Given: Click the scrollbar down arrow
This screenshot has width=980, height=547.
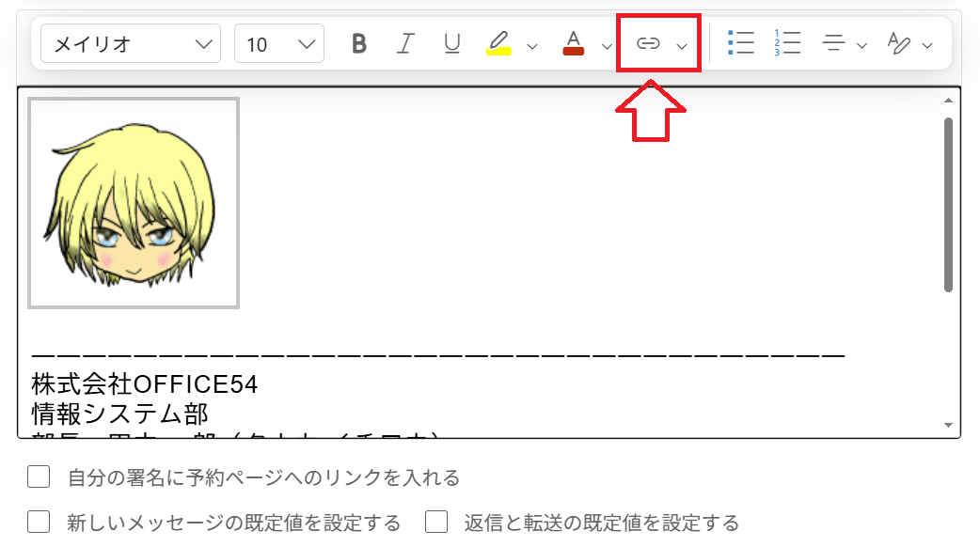Looking at the screenshot, I should coord(948,425).
